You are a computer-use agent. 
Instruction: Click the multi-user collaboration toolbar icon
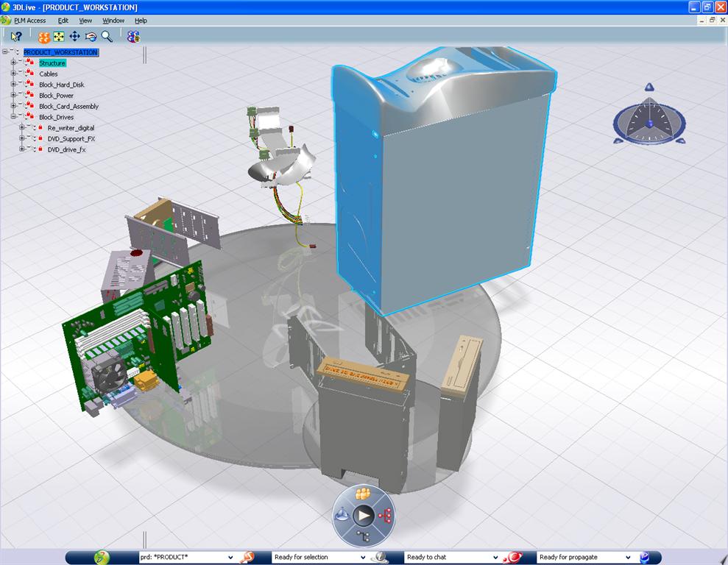tap(135, 36)
